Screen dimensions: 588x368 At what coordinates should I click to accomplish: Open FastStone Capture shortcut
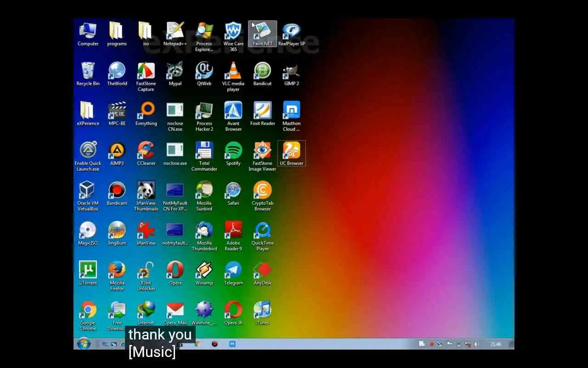[146, 77]
